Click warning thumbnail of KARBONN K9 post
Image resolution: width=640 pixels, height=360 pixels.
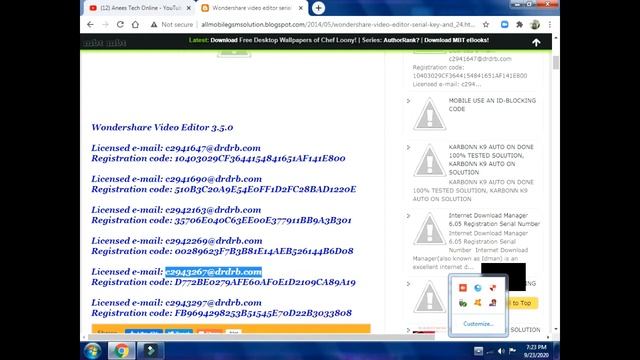pos(429,160)
